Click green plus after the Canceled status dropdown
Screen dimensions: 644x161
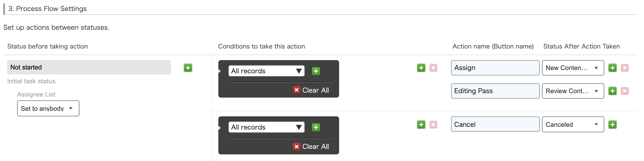[x=612, y=124]
